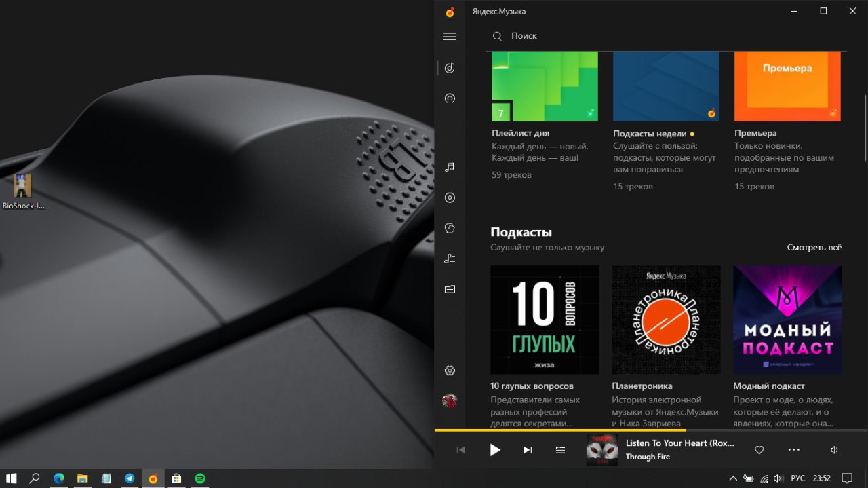
Task: Mute the player volume icon
Action: (x=834, y=449)
